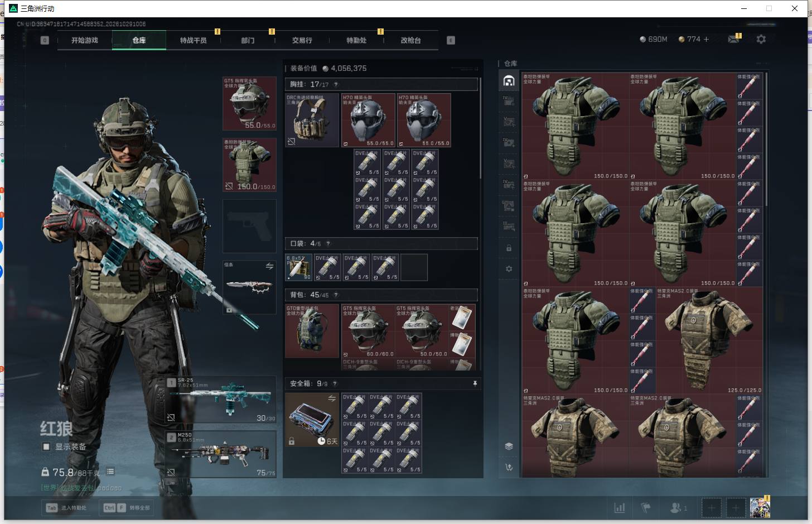Expand the 胸挂 17/17 help tooltip
This screenshot has height=524, width=812.
coord(336,84)
